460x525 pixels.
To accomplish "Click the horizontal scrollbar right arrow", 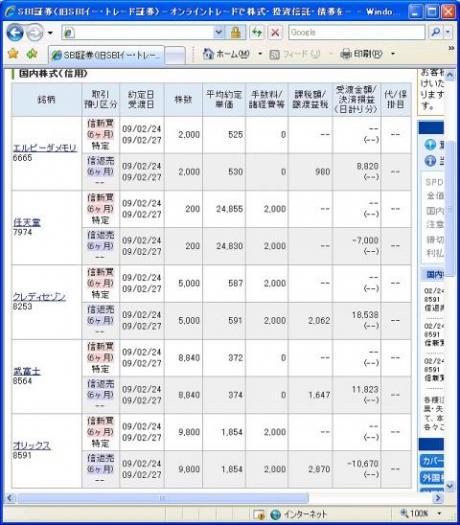I will [438, 498].
